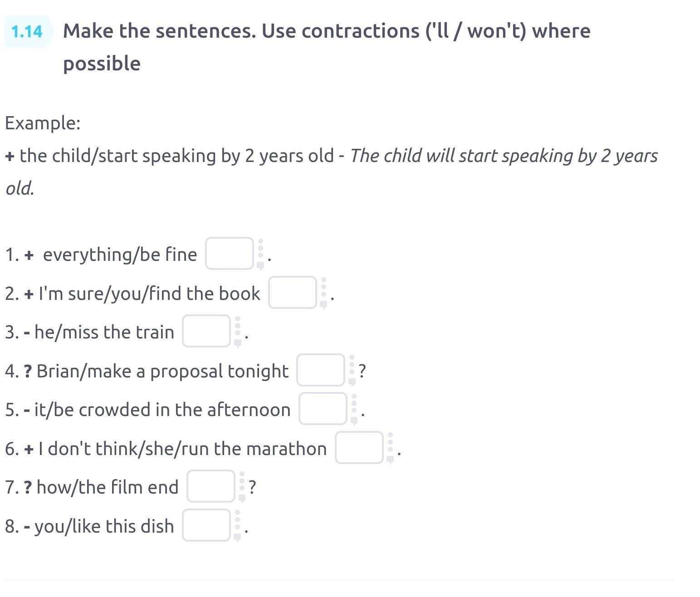The height and width of the screenshot is (597, 700).
Task: Open the comment bubble next to "he/miss the train" box
Action: click(237, 343)
